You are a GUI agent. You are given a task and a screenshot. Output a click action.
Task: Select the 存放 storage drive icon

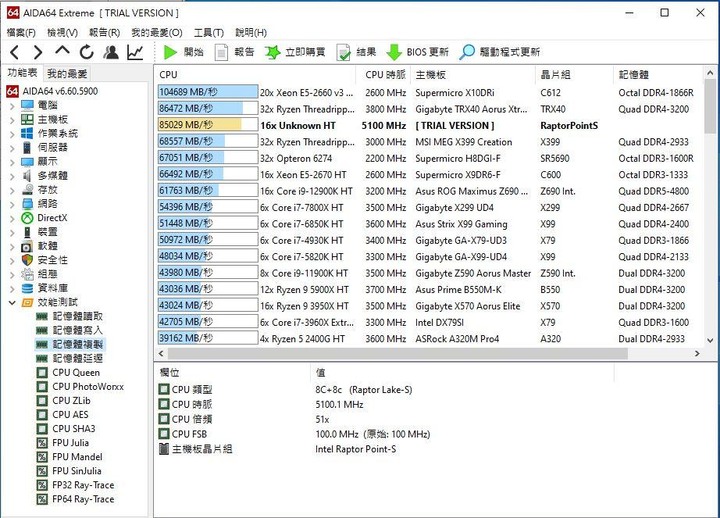pyautogui.click(x=28, y=190)
